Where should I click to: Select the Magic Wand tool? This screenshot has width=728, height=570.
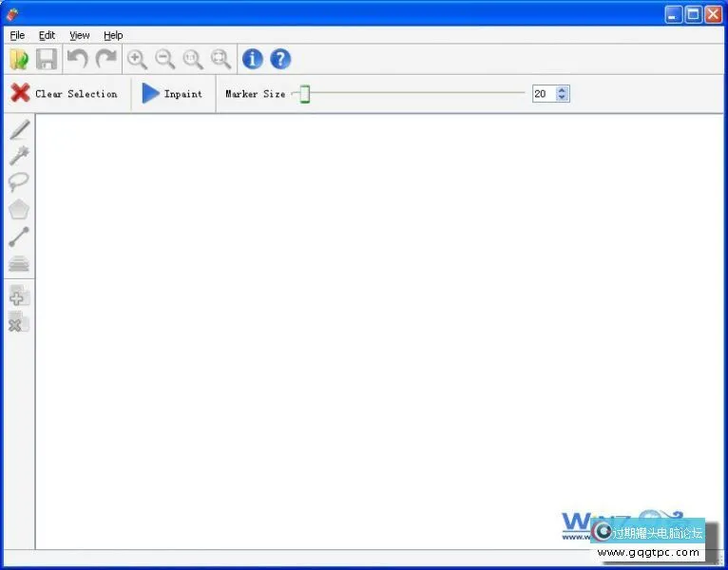click(x=20, y=156)
